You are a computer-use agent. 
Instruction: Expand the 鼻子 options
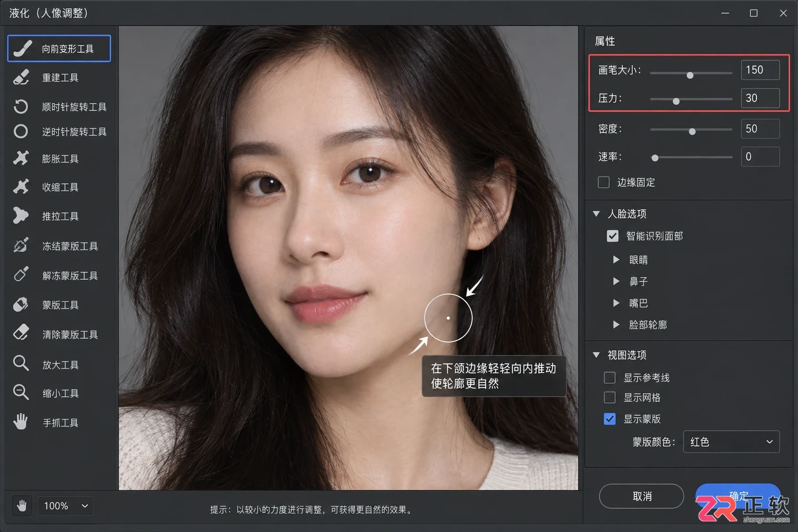[616, 281]
